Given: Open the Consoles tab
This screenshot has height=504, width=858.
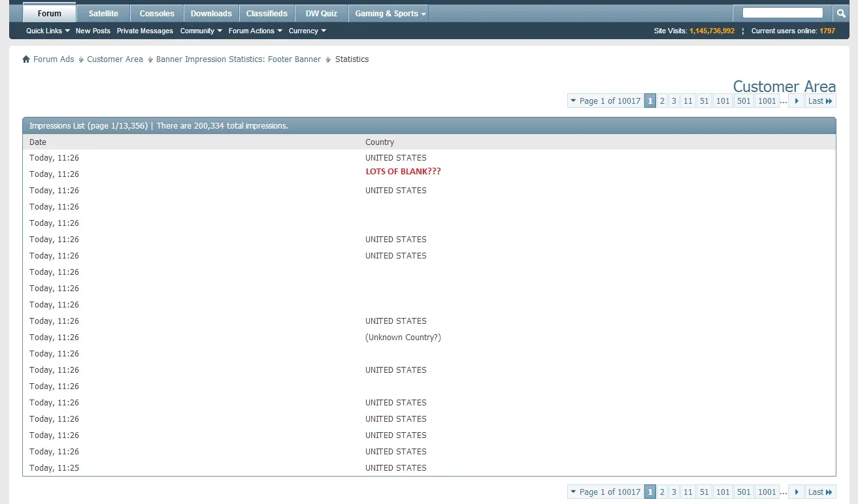Looking at the screenshot, I should coord(157,13).
